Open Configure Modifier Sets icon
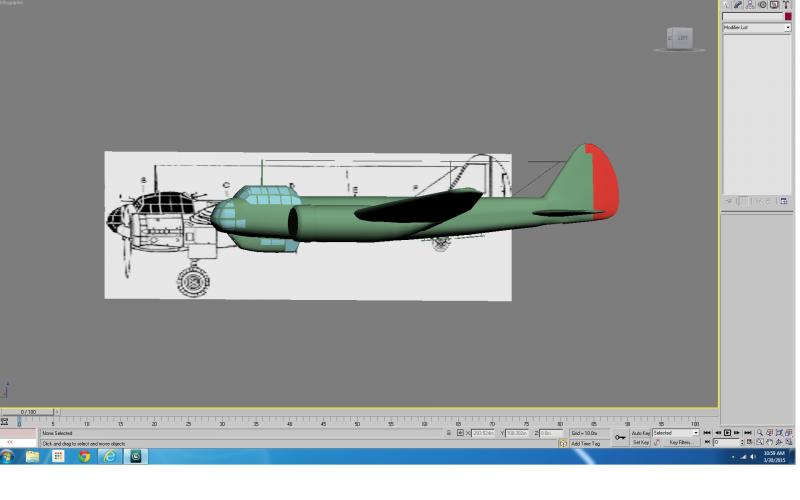 click(784, 201)
